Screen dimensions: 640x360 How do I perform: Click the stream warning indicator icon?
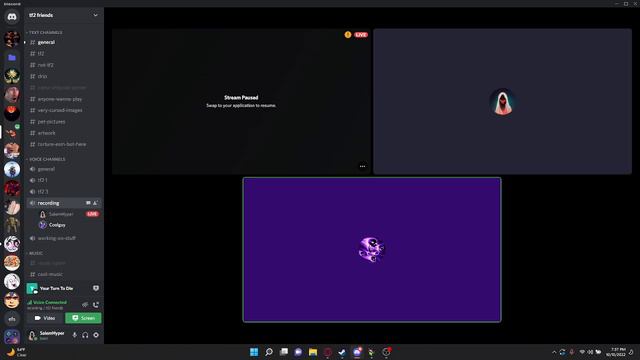point(348,35)
